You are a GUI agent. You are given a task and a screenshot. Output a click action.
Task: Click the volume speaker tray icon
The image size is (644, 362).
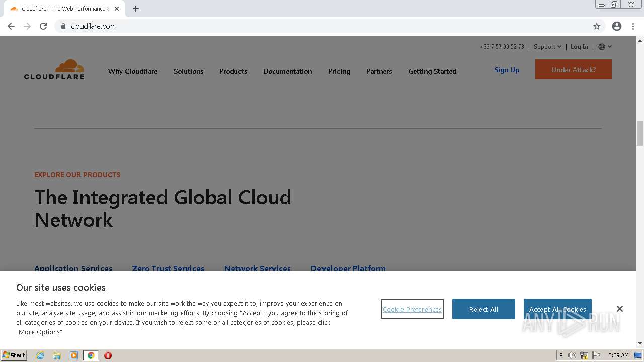tap(572, 355)
